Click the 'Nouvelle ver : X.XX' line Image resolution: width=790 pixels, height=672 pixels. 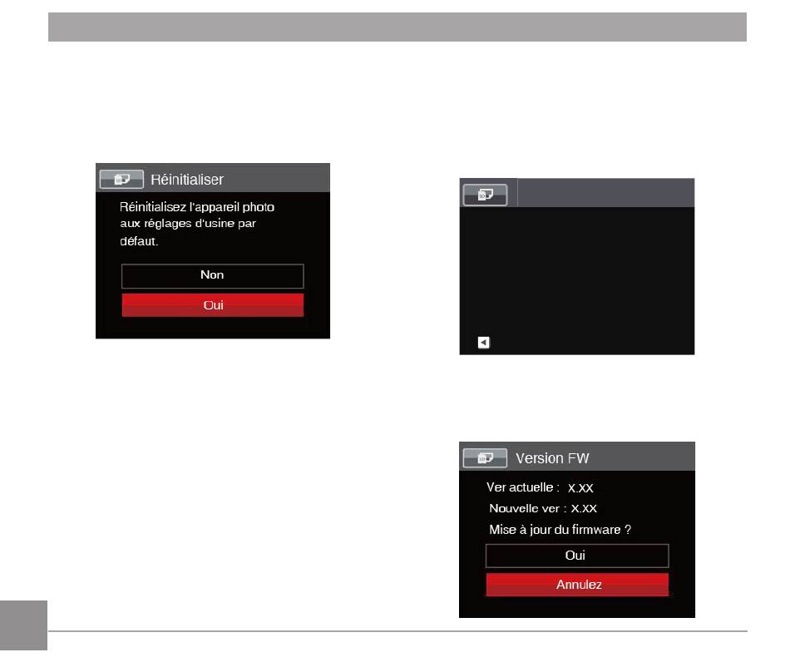[543, 508]
